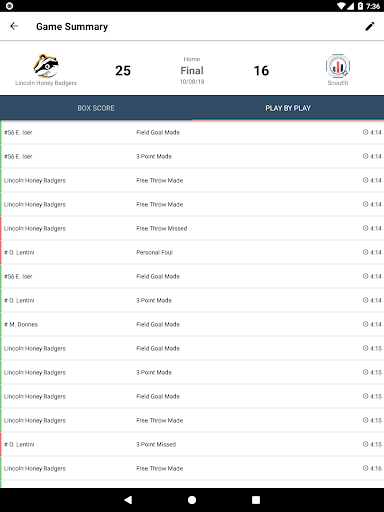Open the first E. Iser Field Goal Made play
The width and height of the screenshot is (384, 512).
[x=192, y=132]
